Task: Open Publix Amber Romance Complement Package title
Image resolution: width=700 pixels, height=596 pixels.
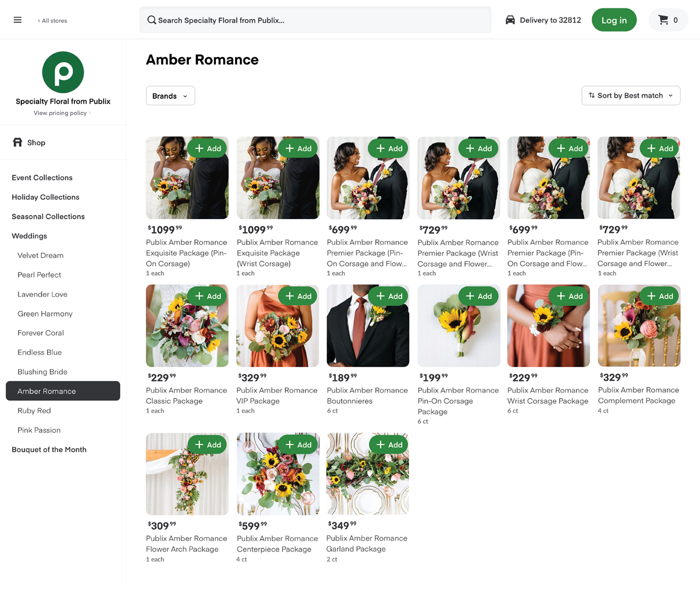Action: [638, 395]
